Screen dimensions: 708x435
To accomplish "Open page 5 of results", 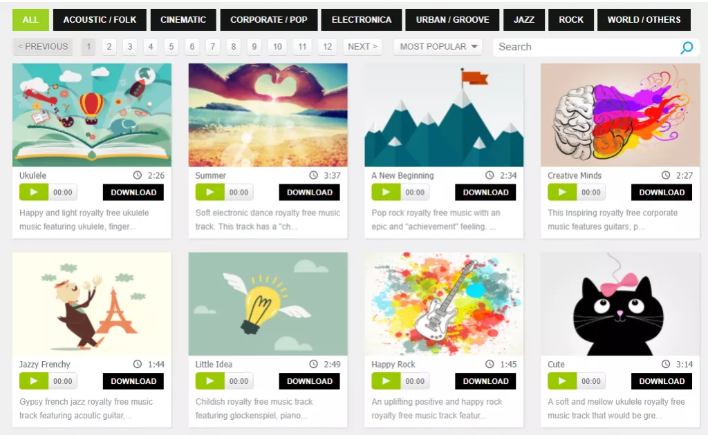I will click(171, 47).
